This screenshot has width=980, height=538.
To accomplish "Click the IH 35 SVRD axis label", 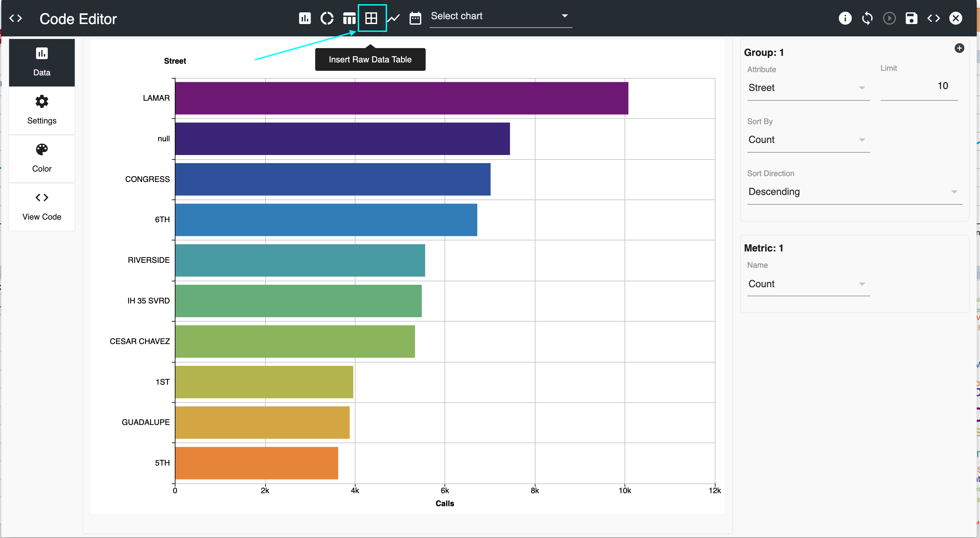I will tap(148, 301).
